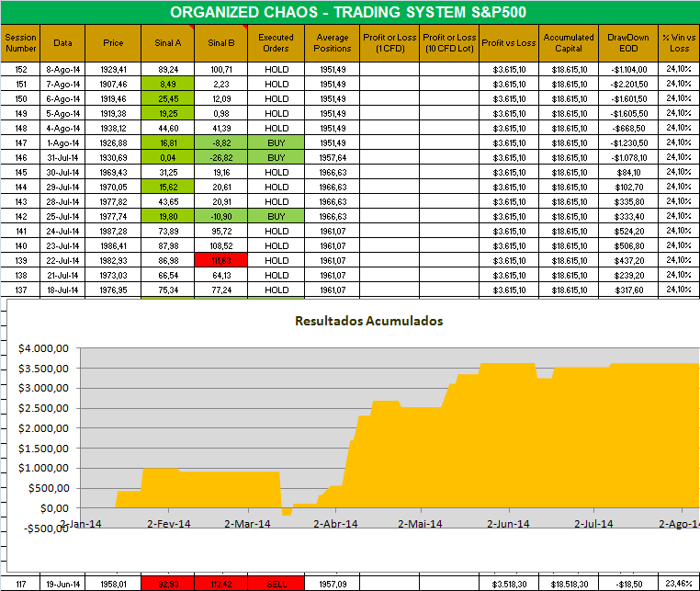700x591 pixels.
Task: Click the BUY cell for 31-Jul-14
Action: [x=276, y=158]
